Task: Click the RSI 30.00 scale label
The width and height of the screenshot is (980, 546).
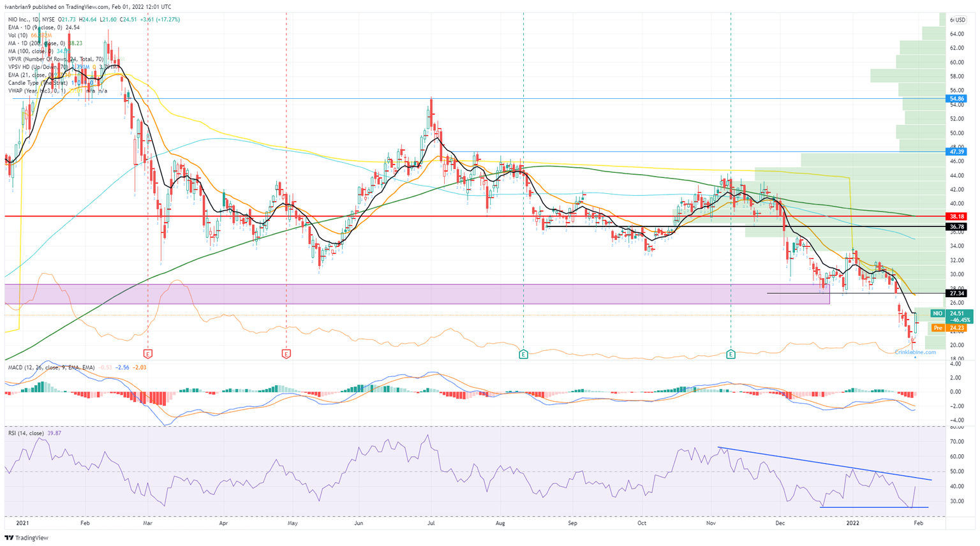Action: tap(956, 501)
